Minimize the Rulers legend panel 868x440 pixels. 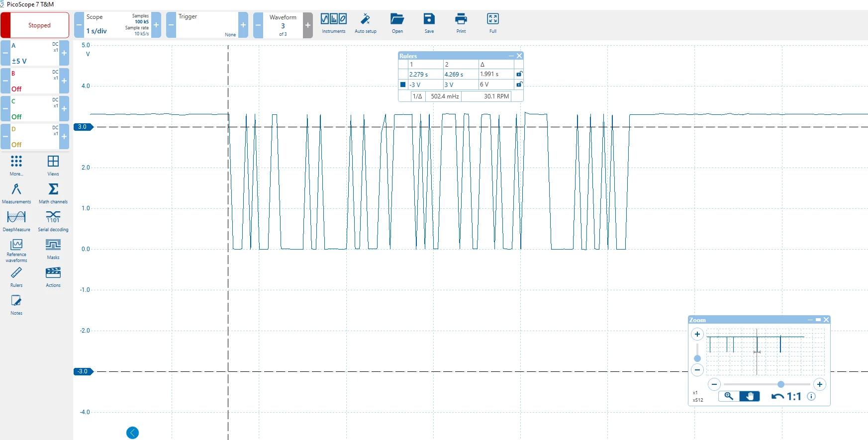click(x=511, y=56)
